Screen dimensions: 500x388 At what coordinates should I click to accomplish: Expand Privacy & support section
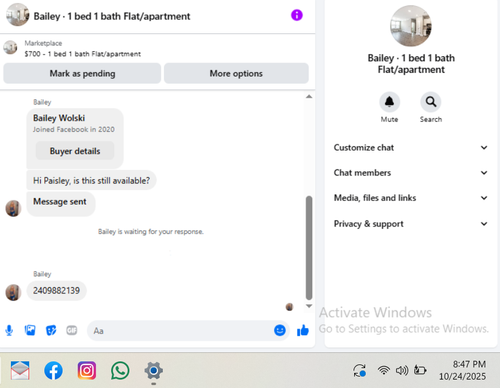tap(411, 224)
